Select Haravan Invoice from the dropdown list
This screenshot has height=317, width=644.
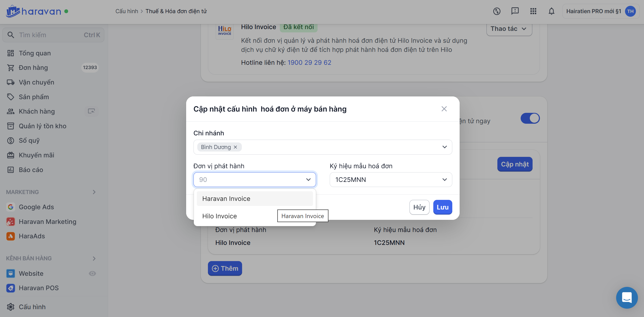(226, 199)
